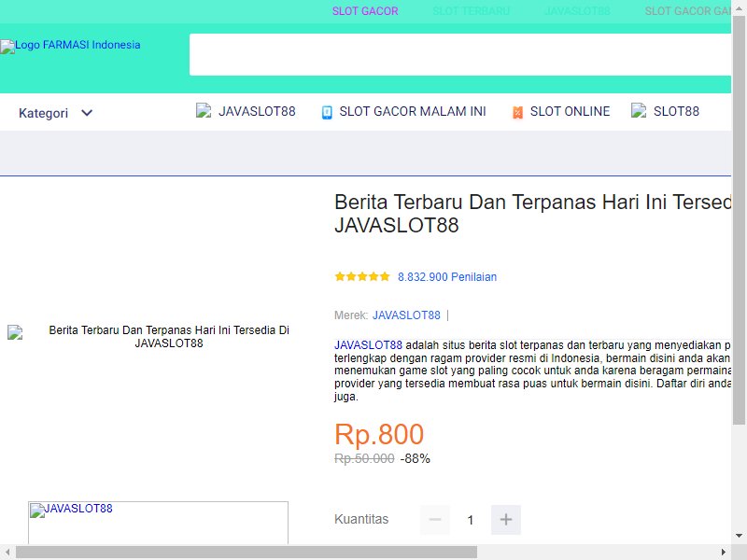This screenshot has width=747, height=560.
Task: Click the Rp.800 price text
Action: coord(379,434)
